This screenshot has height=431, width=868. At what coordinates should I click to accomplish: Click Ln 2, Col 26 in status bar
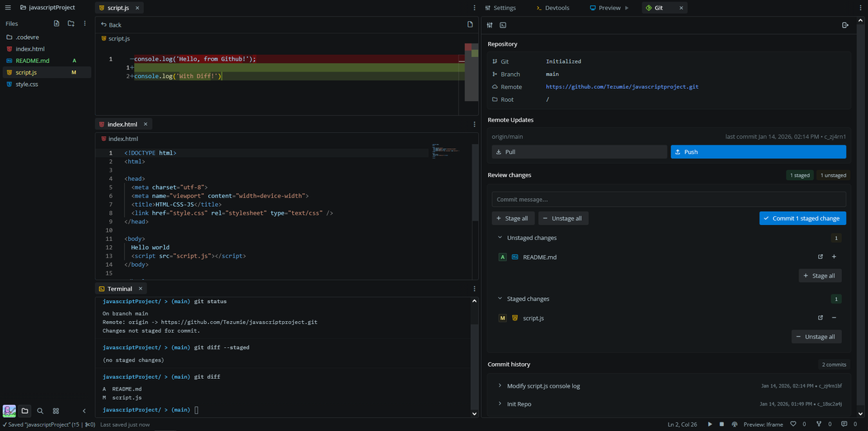click(x=684, y=424)
